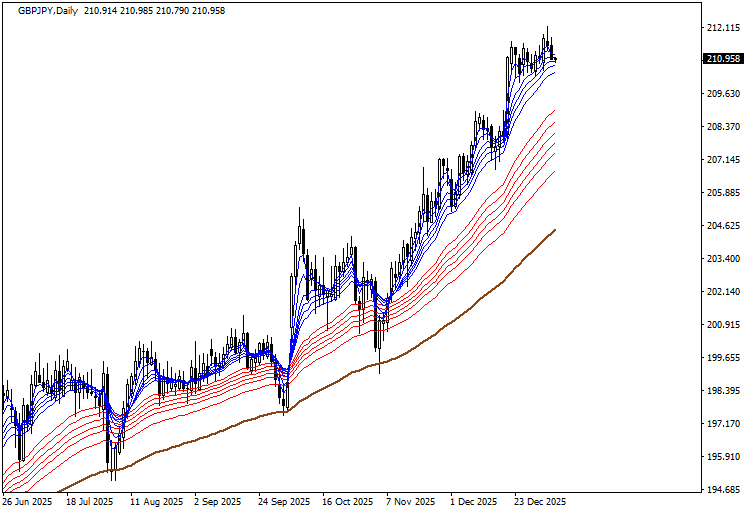The width and height of the screenshot is (747, 513).
Task: Click the 23 Dec 2025 date label
Action: [539, 502]
